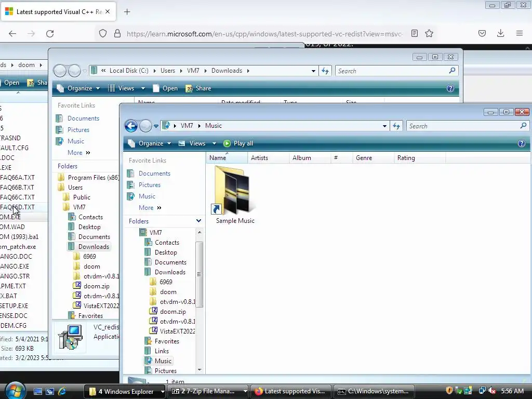The image size is (532, 399).
Task: Open Views dropdown arrow in Music window
Action: pyautogui.click(x=214, y=143)
